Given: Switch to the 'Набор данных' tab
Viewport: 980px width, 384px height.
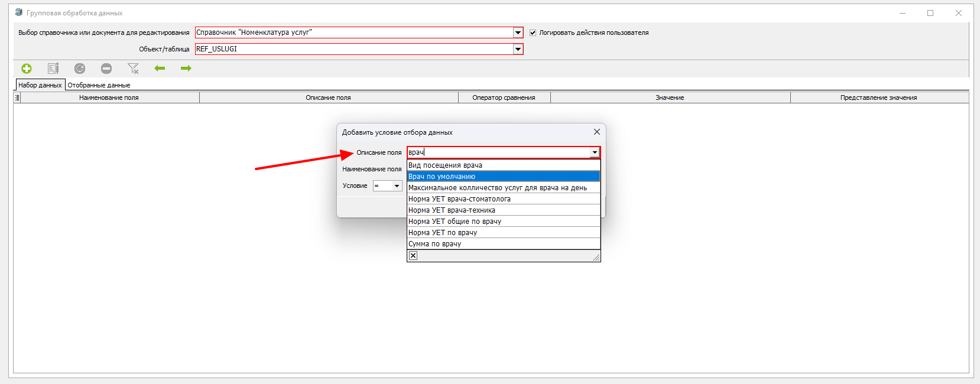Looking at the screenshot, I should coord(40,85).
